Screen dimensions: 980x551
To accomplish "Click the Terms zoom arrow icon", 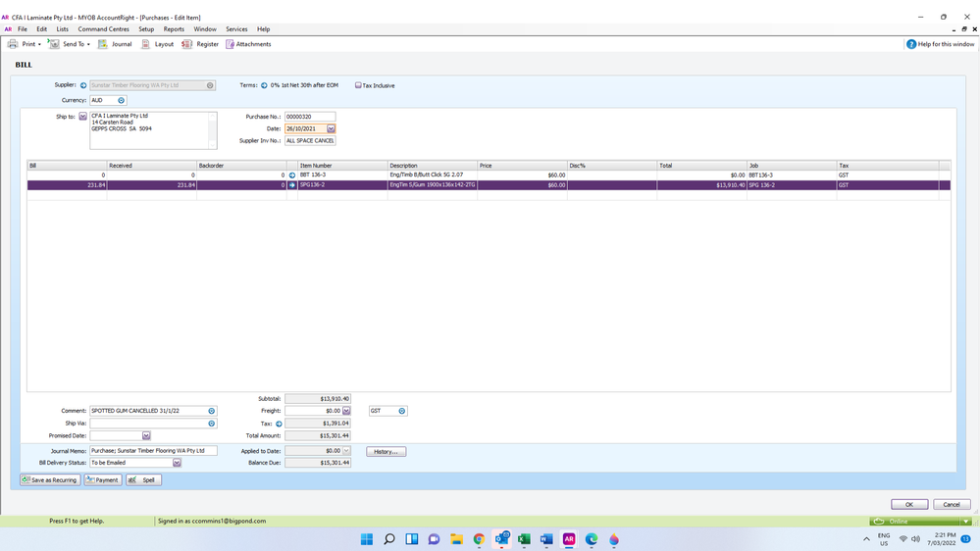I will point(264,85).
